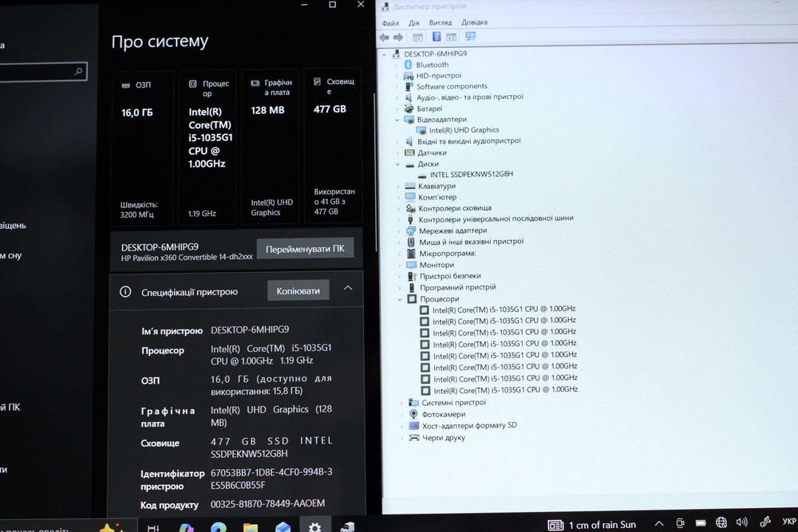Switch to Device Manager taskbar icon

(348, 527)
